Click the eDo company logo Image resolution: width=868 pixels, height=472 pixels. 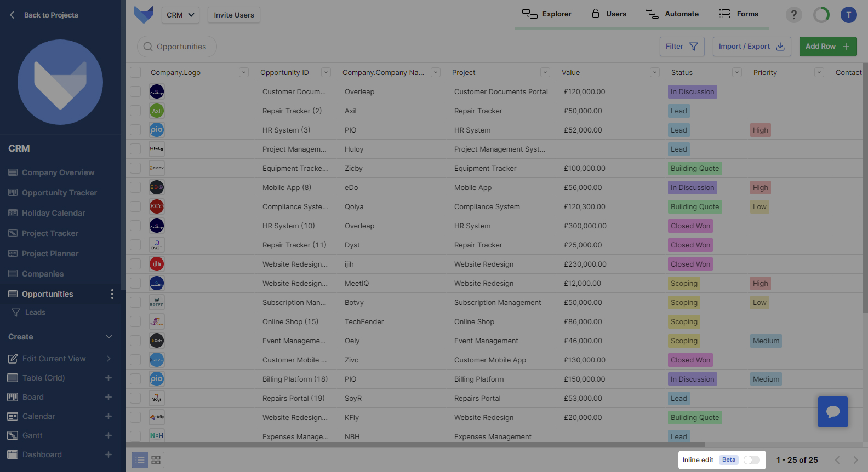157,187
